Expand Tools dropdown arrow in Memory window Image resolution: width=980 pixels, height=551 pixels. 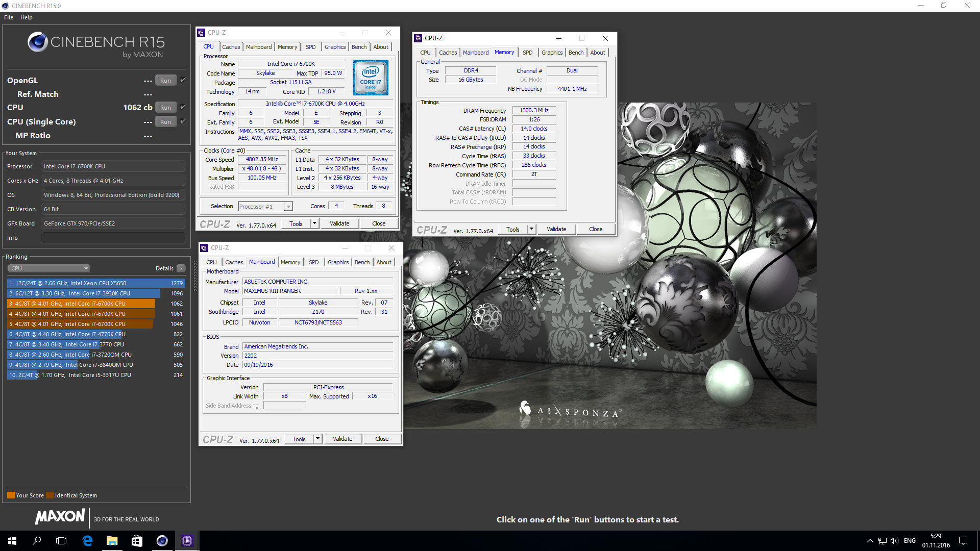531,229
